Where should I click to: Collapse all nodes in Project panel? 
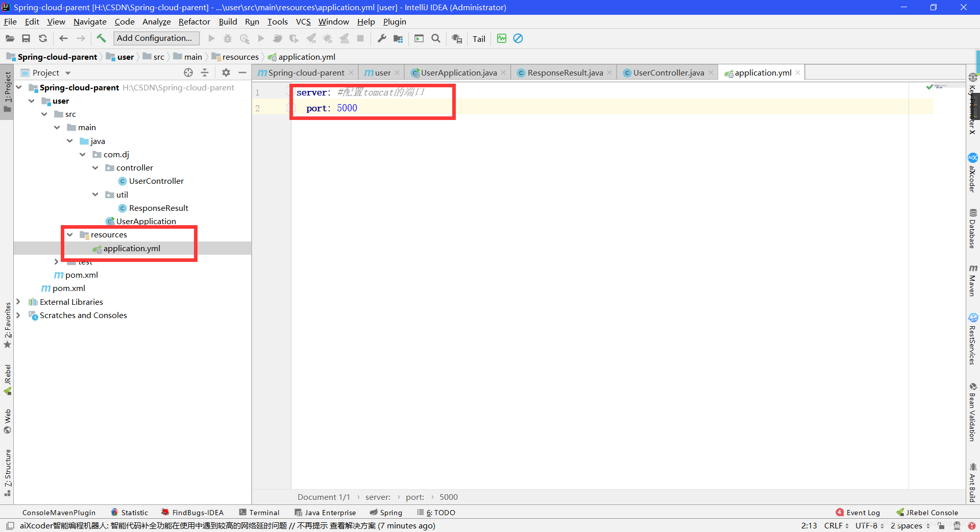click(x=205, y=72)
